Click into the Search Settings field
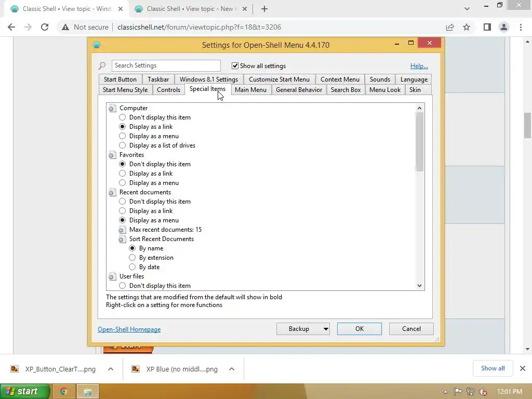The image size is (532, 399). coord(166,65)
